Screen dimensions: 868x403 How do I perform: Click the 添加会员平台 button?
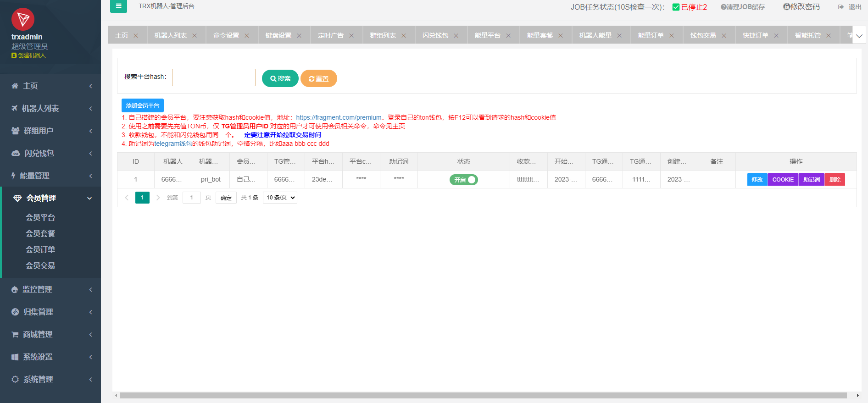143,105
